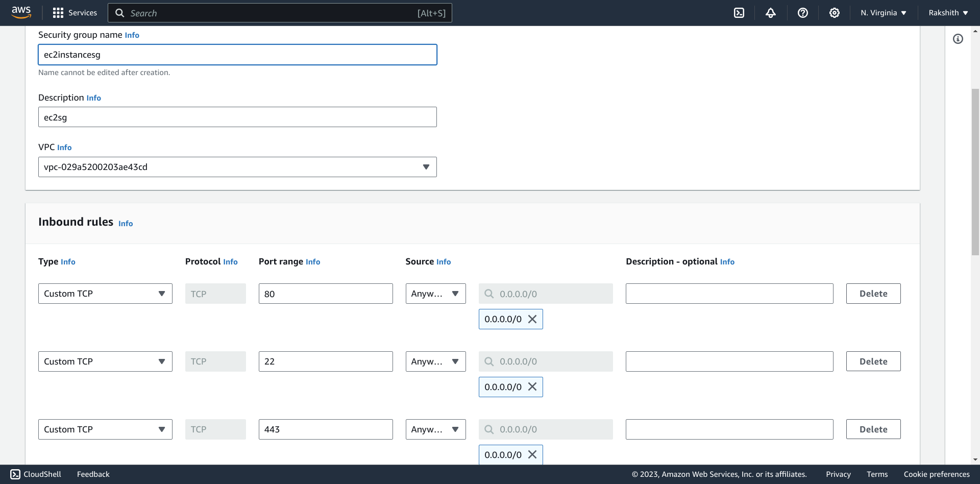Click the port range field containing 22
This screenshot has height=484, width=980.
(326, 361)
